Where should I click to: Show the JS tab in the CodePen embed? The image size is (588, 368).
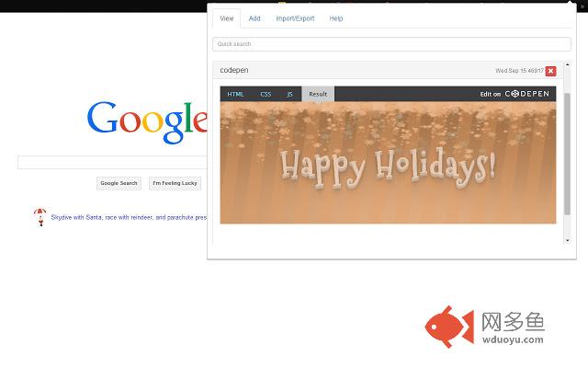pos(289,94)
